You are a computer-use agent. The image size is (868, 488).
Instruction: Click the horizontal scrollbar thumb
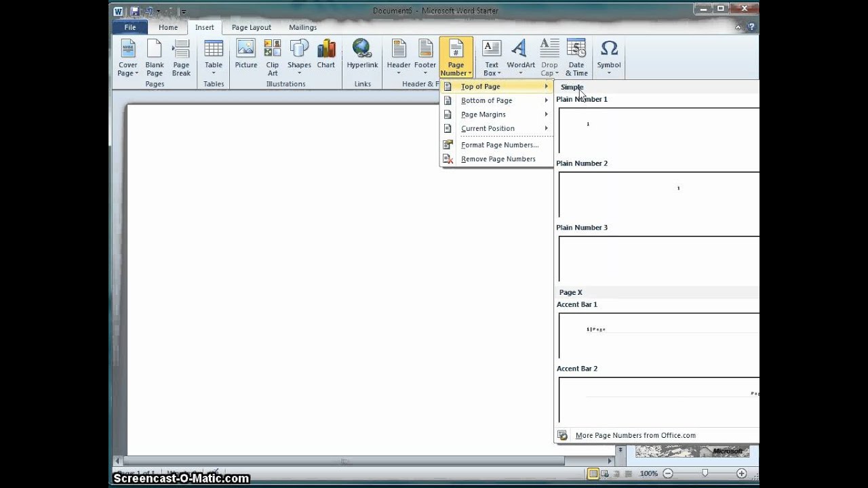(344, 461)
